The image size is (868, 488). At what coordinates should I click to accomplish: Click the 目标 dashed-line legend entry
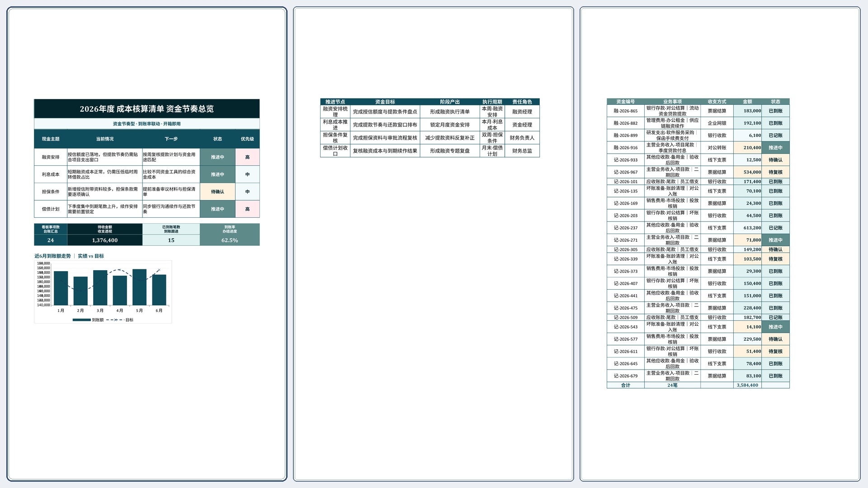(120, 320)
